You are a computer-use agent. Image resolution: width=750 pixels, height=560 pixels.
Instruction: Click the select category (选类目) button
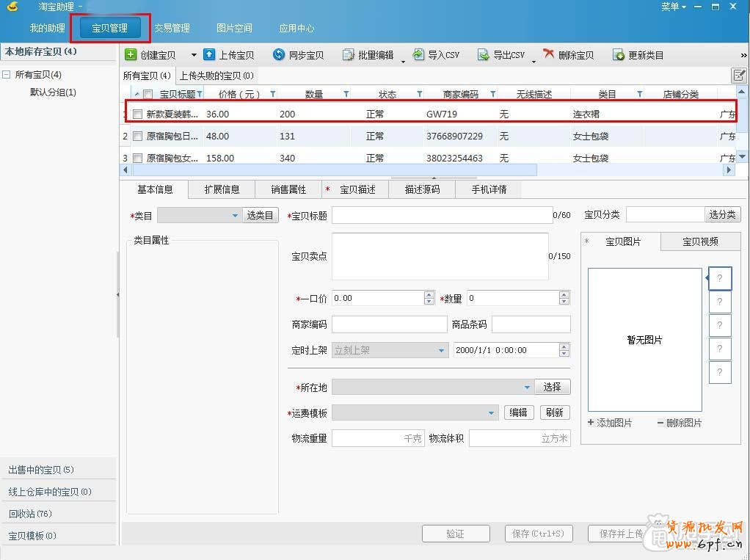pos(260,215)
